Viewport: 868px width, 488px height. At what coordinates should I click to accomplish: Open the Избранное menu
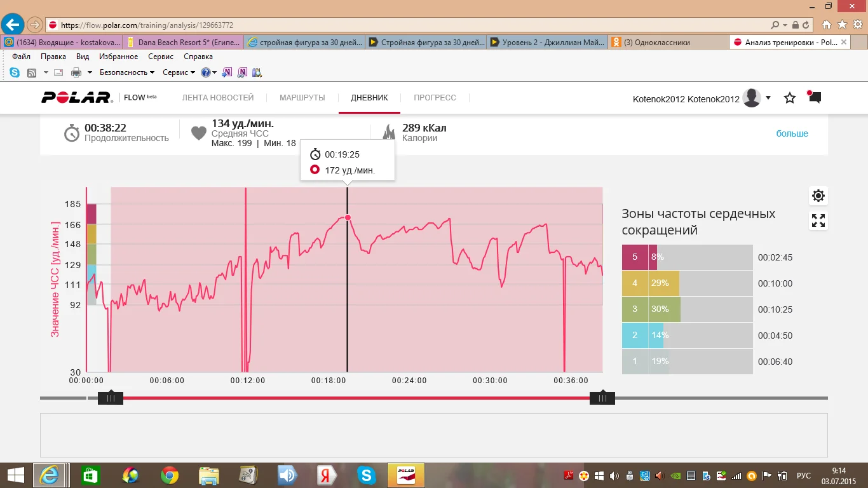pos(119,57)
